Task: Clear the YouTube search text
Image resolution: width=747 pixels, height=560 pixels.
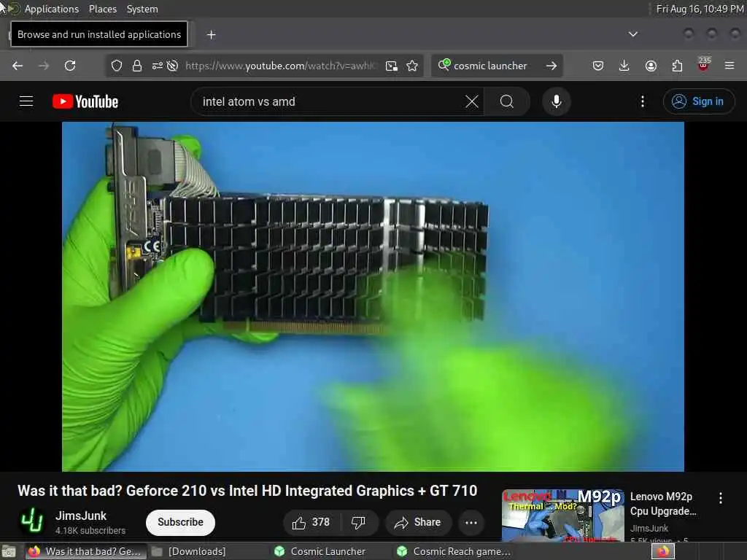Action: click(472, 101)
